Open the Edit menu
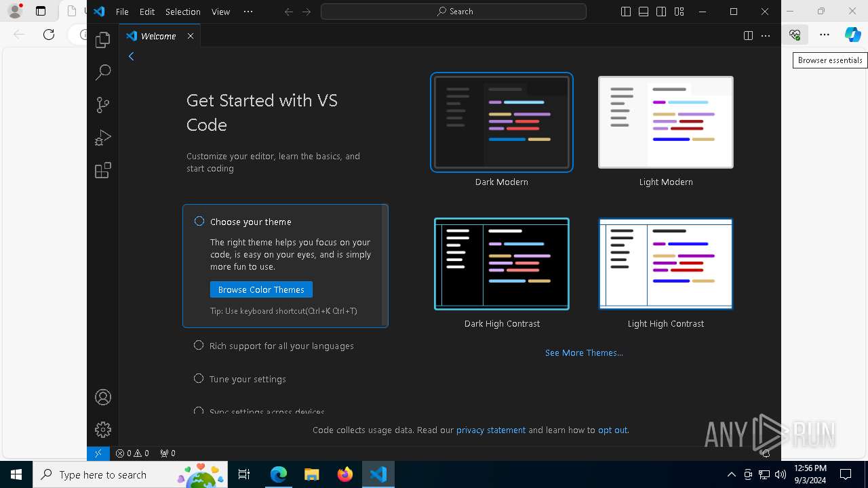Screen dimensions: 868x488 coord(147,12)
